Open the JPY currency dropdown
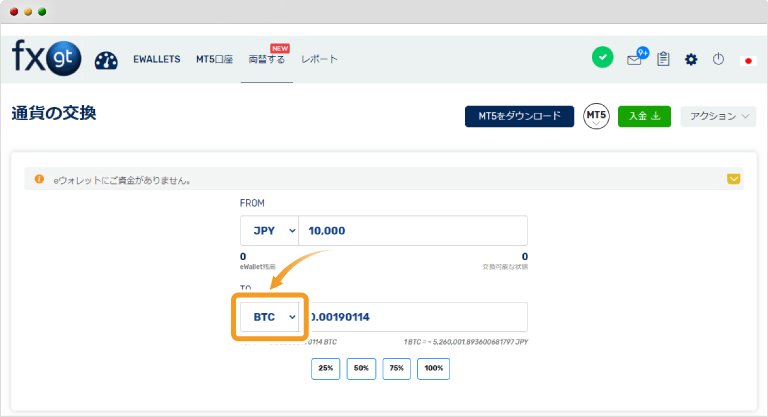This screenshot has height=417, width=768. click(x=269, y=230)
